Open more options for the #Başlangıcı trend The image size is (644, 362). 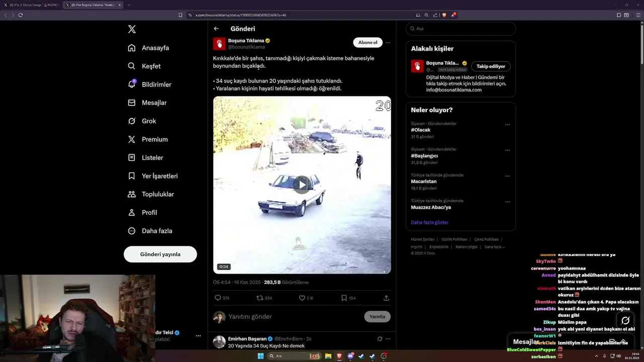[507, 150]
